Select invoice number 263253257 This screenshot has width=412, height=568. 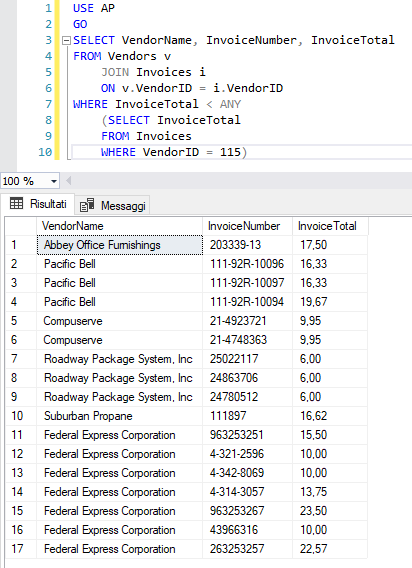coord(247,549)
